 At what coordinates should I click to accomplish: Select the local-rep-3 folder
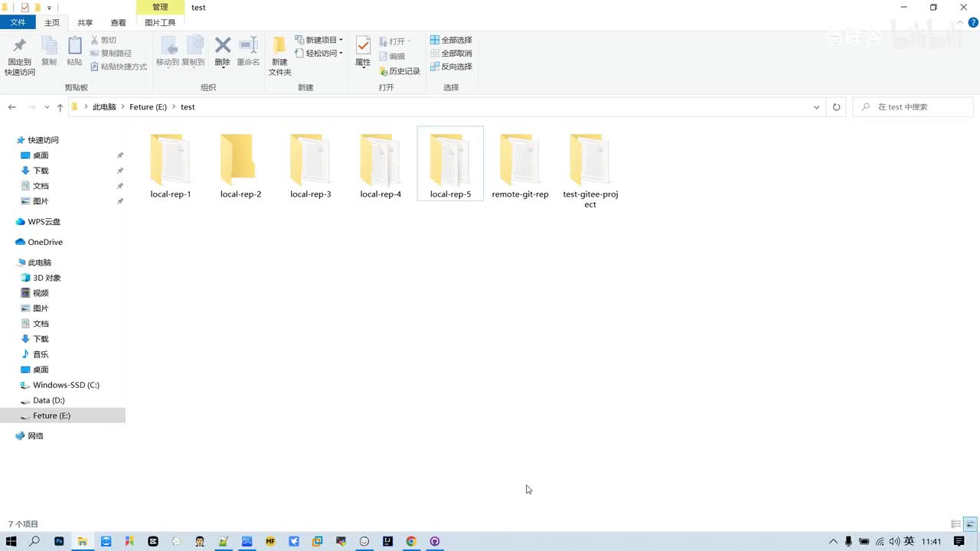[311, 165]
